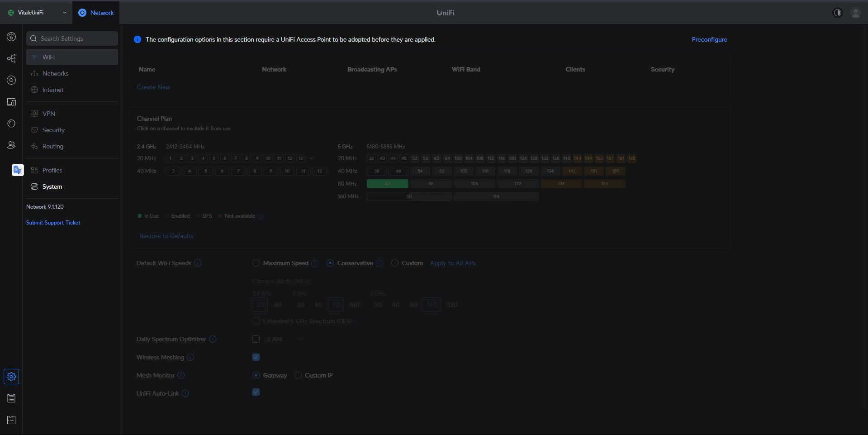Viewport: 868px width, 435px height.
Task: Sort by the Clients column header
Action: (575, 69)
